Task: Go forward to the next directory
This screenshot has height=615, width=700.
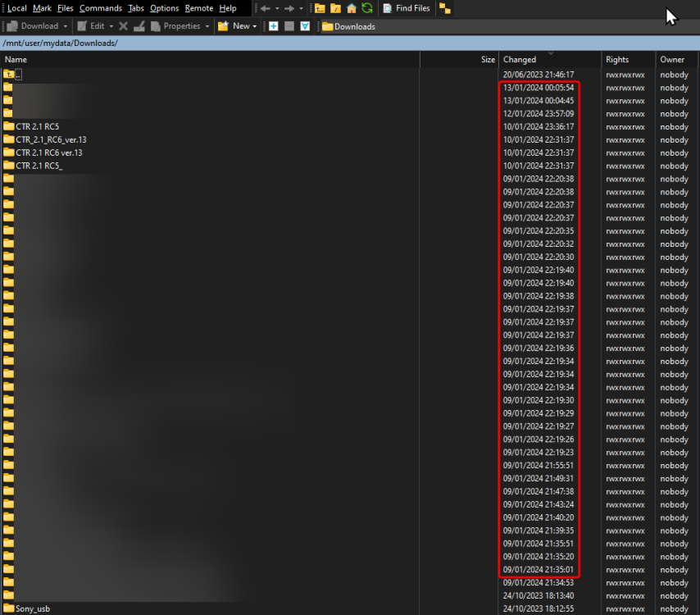Action: coord(289,8)
